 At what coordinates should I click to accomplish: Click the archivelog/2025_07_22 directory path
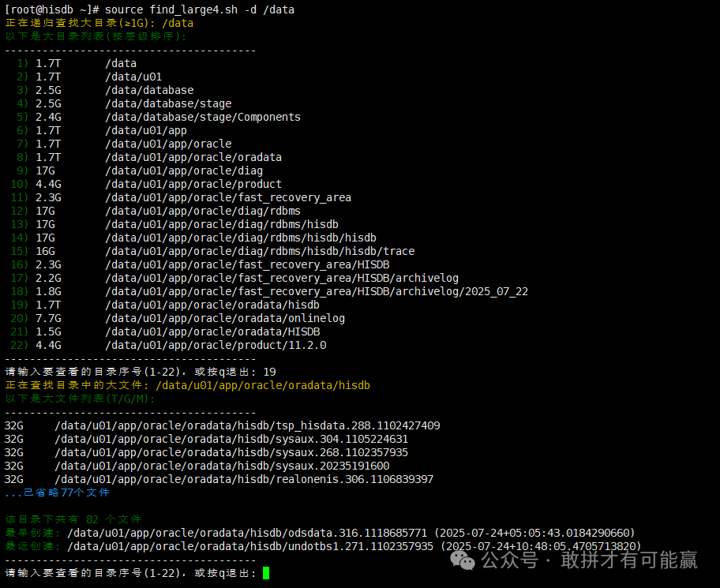pos(316,291)
